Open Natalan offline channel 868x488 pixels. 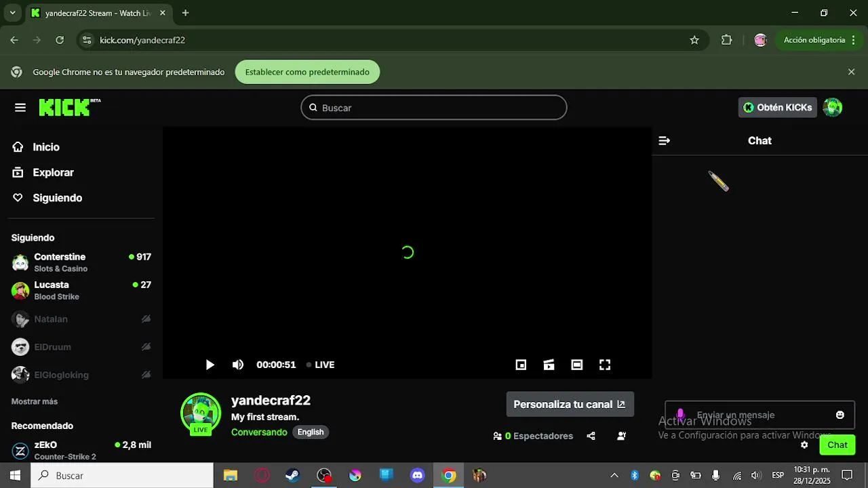coord(81,319)
